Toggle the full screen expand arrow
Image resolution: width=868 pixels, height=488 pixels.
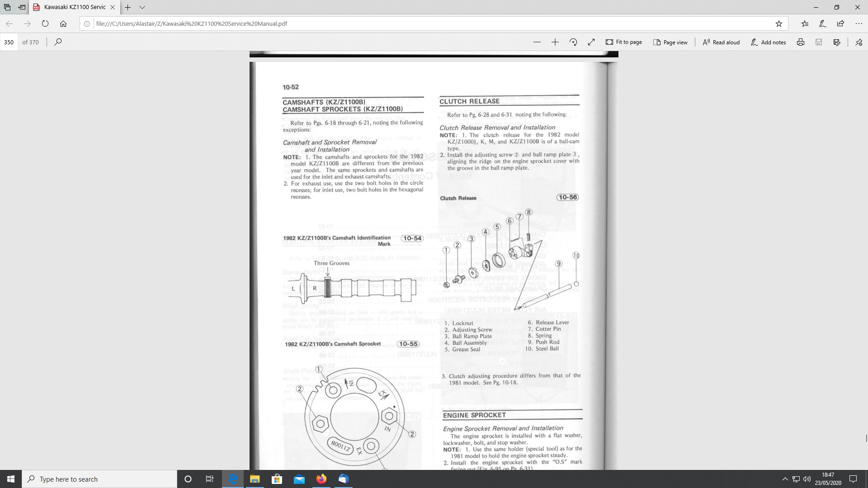[591, 42]
